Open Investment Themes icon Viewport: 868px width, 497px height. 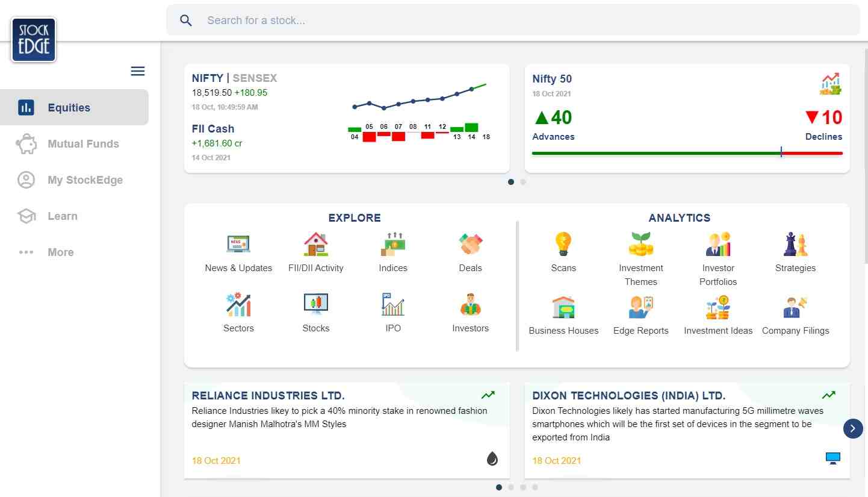coord(641,244)
